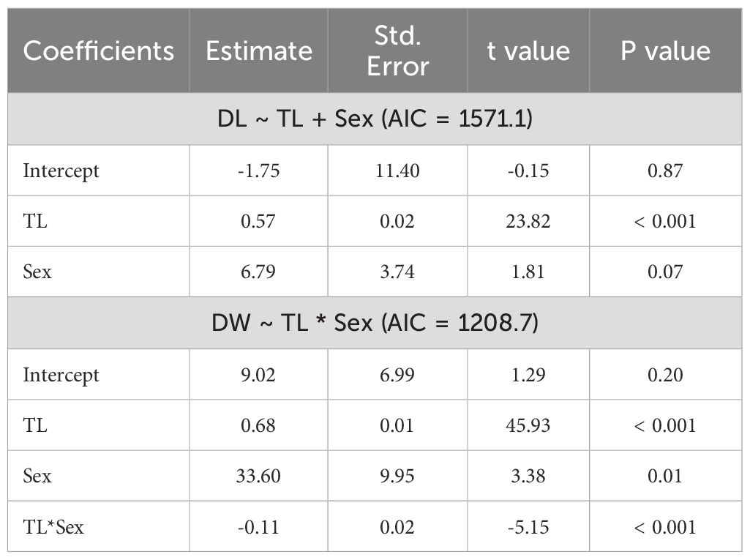This screenshot has height=560, width=750.
Task: Select the t value cell -5.15
Action: (x=529, y=526)
